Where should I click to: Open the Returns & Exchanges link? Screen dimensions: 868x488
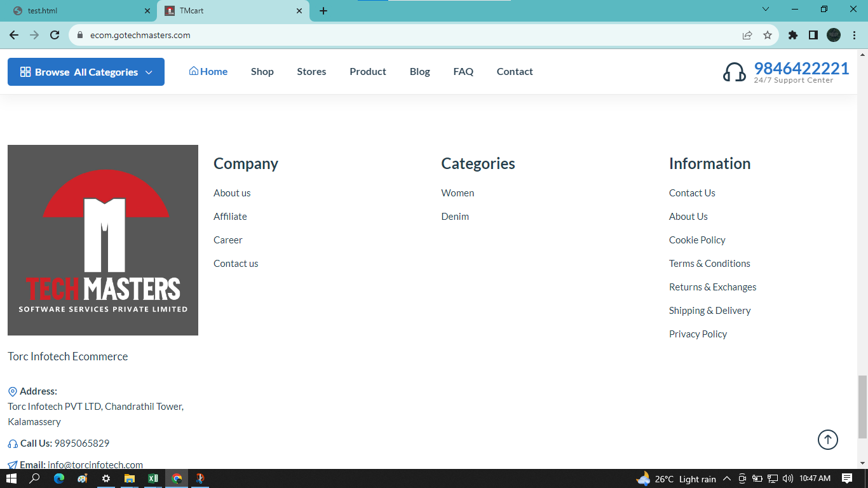pyautogui.click(x=712, y=287)
